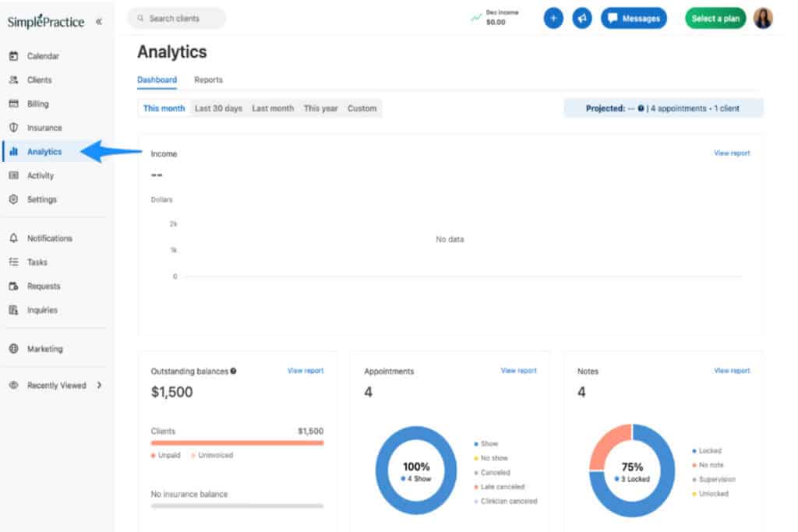Open Billing via its card icon
The width and height of the screenshot is (798, 532).
point(13,104)
